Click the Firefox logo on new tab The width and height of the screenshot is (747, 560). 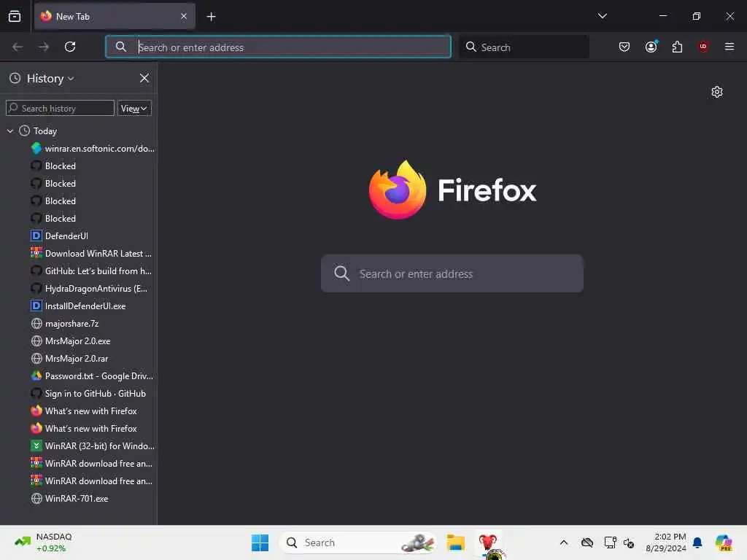398,190
